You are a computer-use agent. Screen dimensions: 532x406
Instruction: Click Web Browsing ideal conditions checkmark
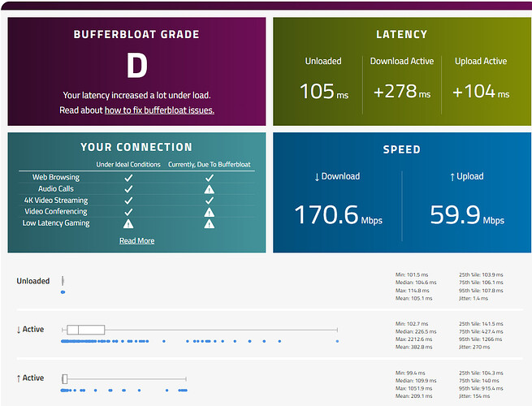pos(128,178)
